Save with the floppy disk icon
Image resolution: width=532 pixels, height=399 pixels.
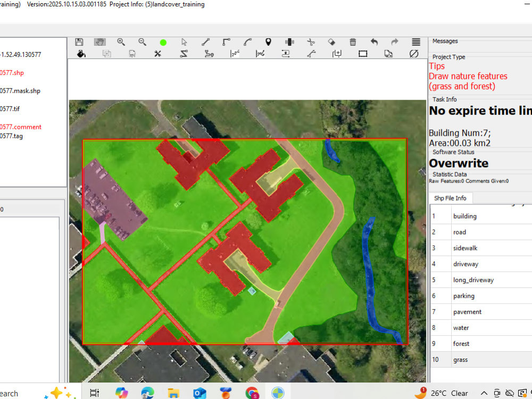[x=79, y=42]
